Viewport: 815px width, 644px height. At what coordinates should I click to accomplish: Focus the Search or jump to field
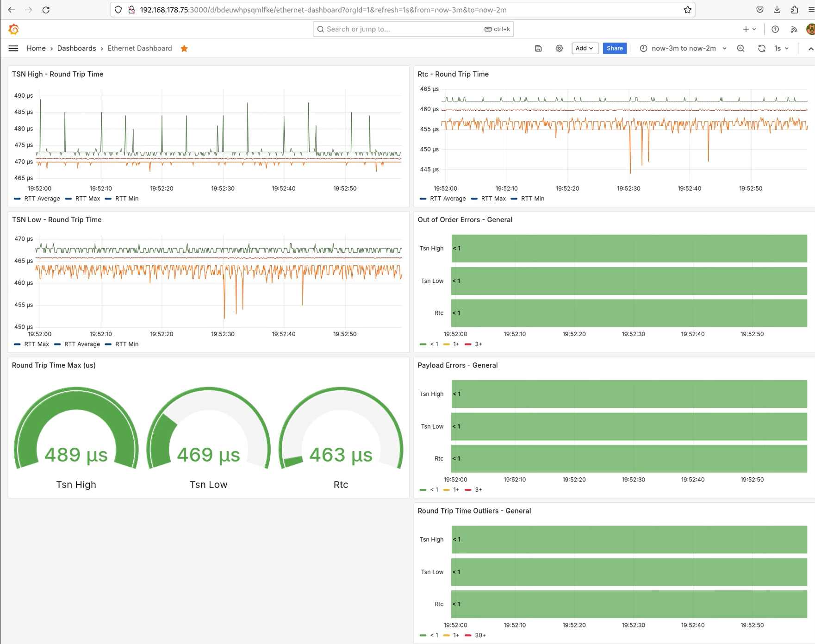(403, 29)
